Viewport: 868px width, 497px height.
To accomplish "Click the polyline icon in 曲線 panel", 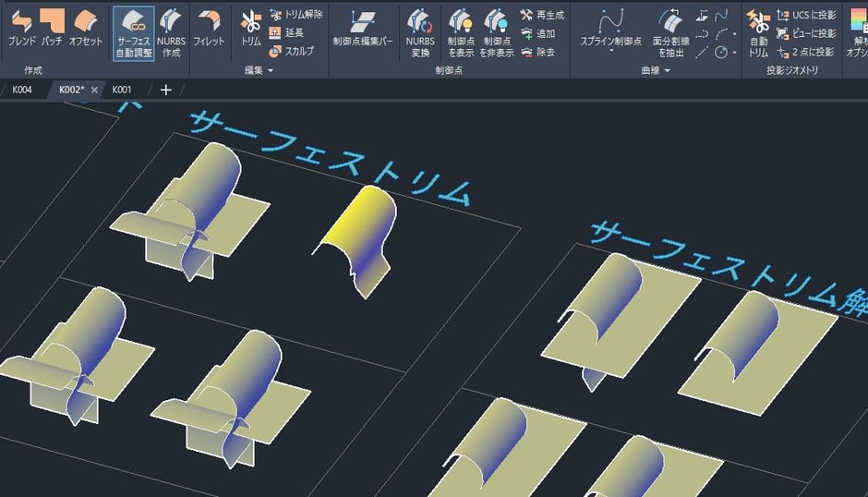I will (x=702, y=34).
